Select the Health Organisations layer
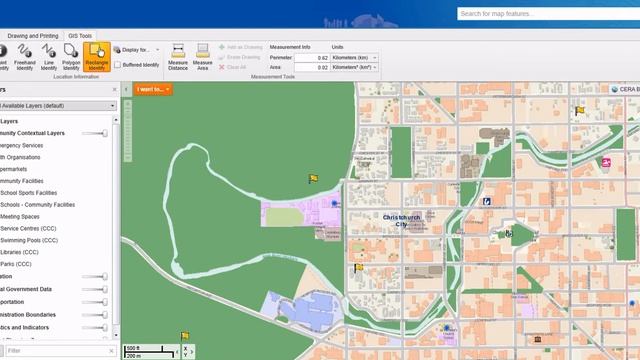Image resolution: width=640 pixels, height=360 pixels. pos(20,157)
